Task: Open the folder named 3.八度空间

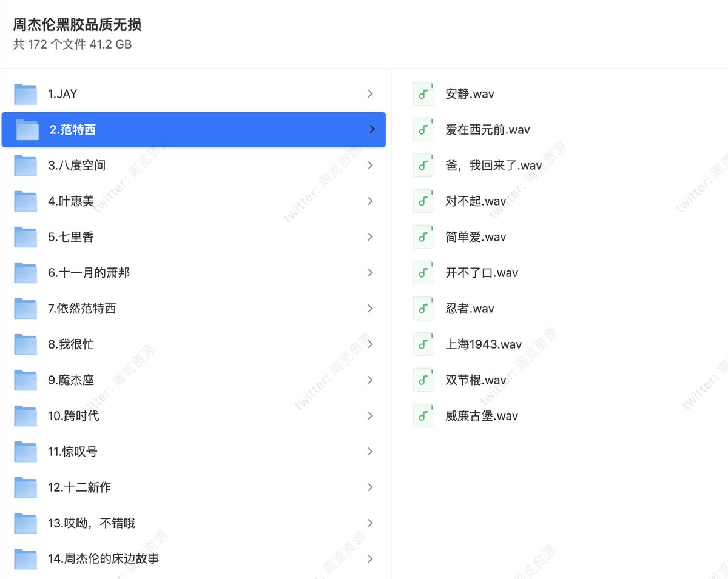Action: pos(76,166)
